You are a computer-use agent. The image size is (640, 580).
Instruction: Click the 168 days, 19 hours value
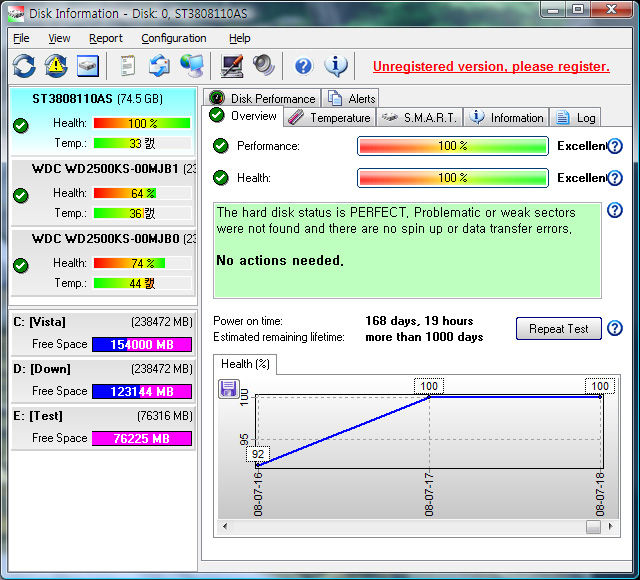point(419,321)
